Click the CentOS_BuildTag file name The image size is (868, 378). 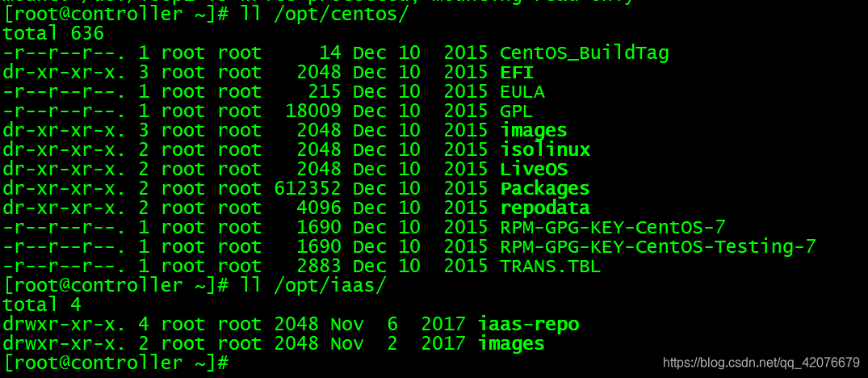[x=584, y=53]
